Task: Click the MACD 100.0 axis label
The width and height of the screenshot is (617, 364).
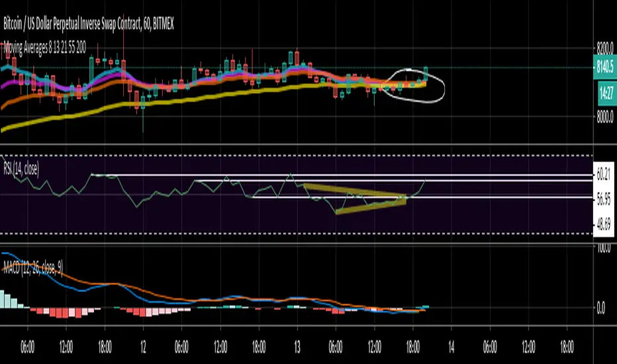Action: 604,248
